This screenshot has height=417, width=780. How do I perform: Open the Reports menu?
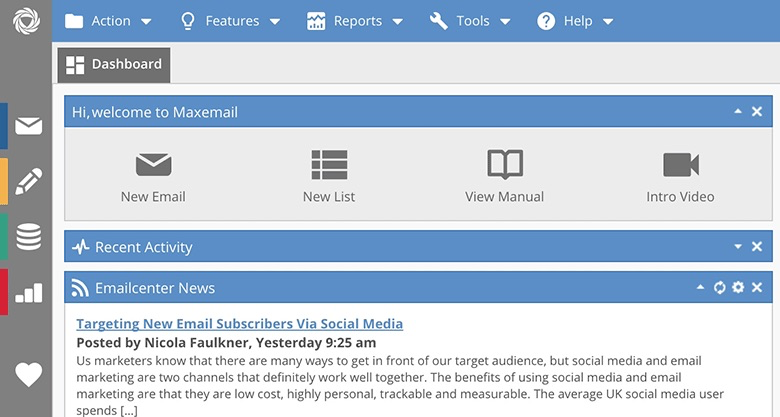click(355, 21)
